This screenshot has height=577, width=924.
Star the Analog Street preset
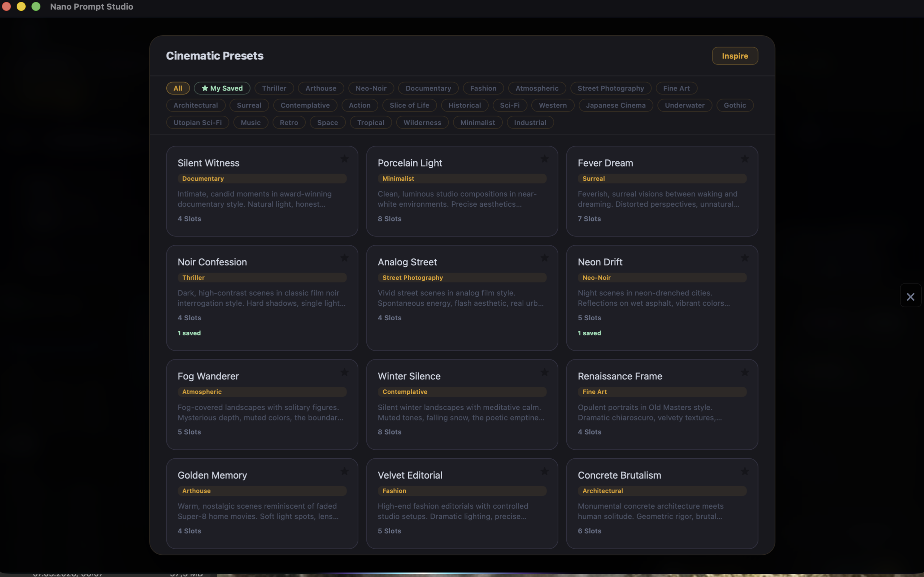point(545,257)
